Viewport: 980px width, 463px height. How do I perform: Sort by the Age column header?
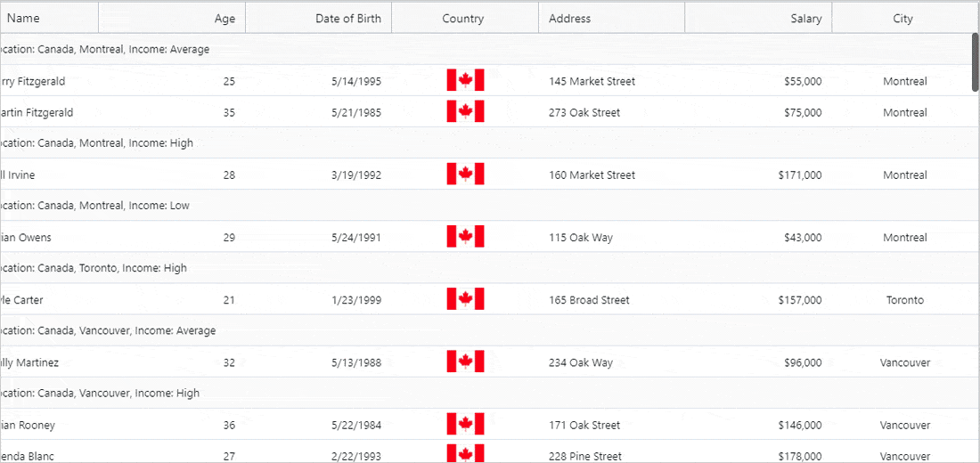pos(225,19)
